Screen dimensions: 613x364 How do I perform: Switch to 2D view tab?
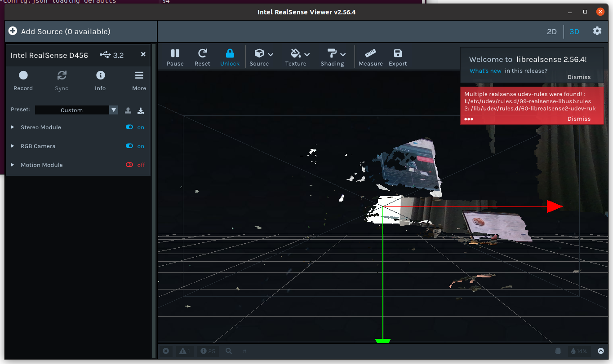pyautogui.click(x=552, y=31)
